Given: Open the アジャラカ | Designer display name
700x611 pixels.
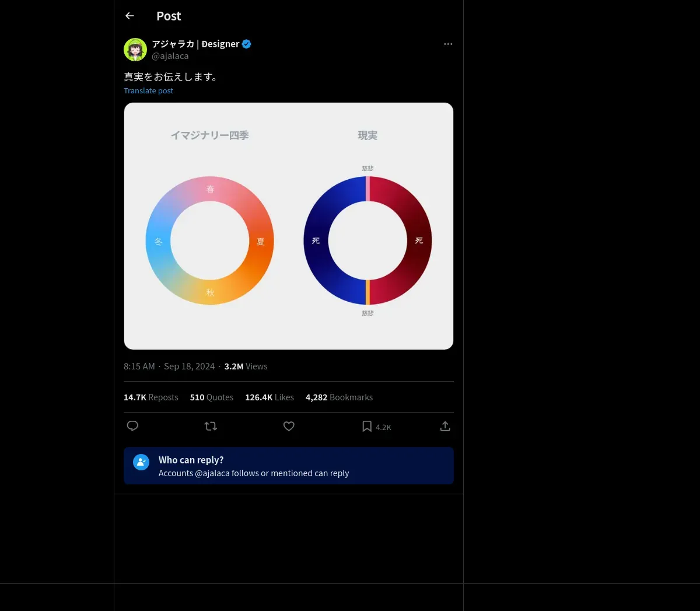Looking at the screenshot, I should [x=195, y=44].
